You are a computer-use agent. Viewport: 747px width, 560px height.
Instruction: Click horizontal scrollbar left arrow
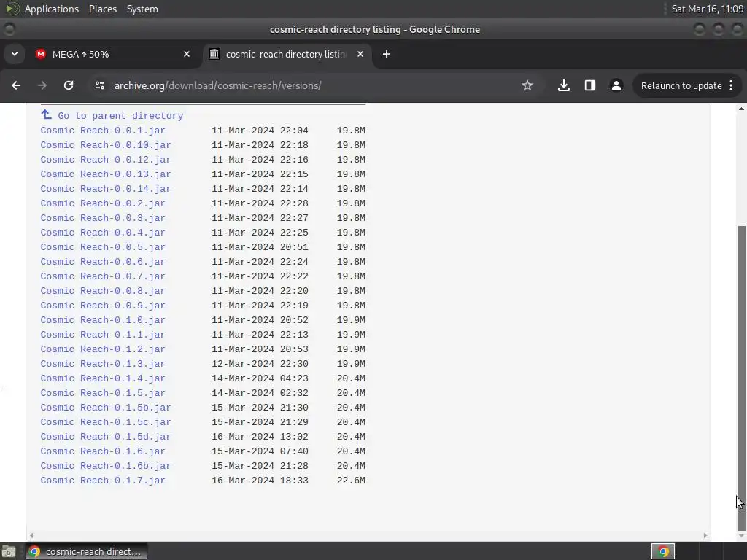point(31,535)
